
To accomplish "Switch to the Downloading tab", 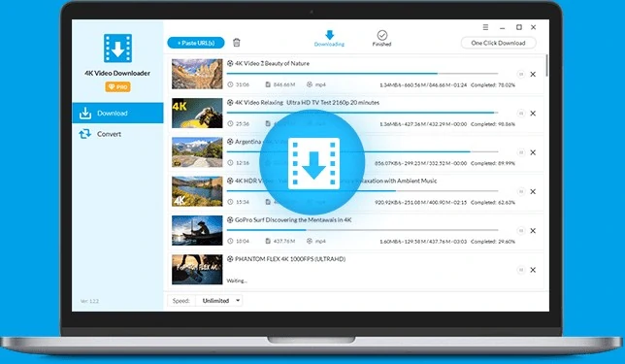I will [x=329, y=39].
